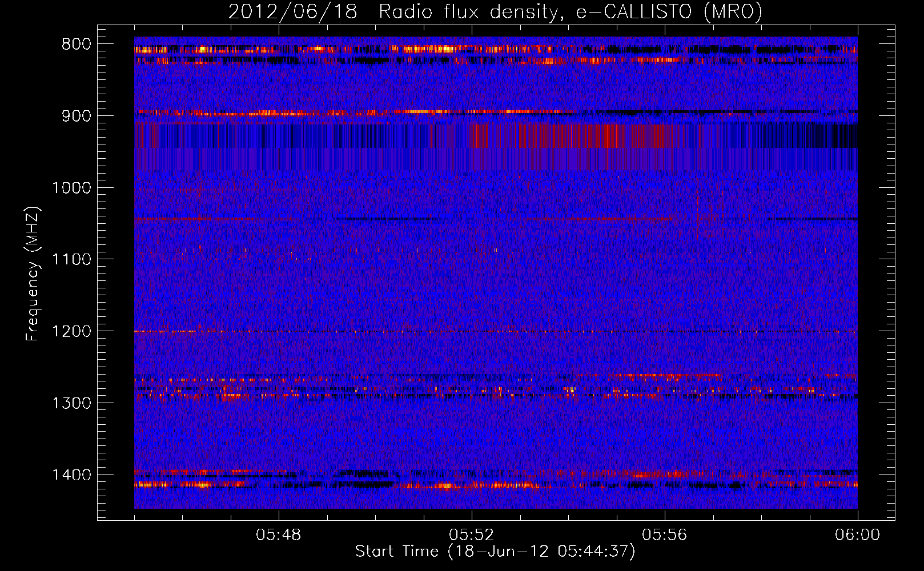Click the 900 frequency tick label

77,116
